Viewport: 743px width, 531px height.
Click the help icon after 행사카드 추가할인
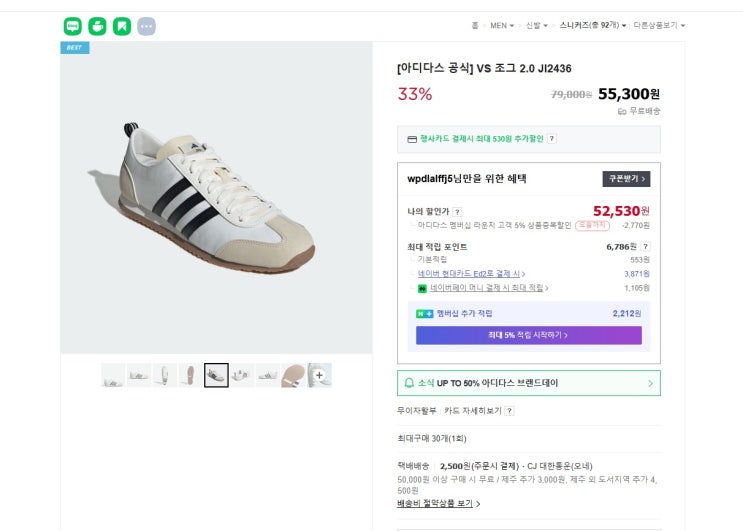coord(552,139)
